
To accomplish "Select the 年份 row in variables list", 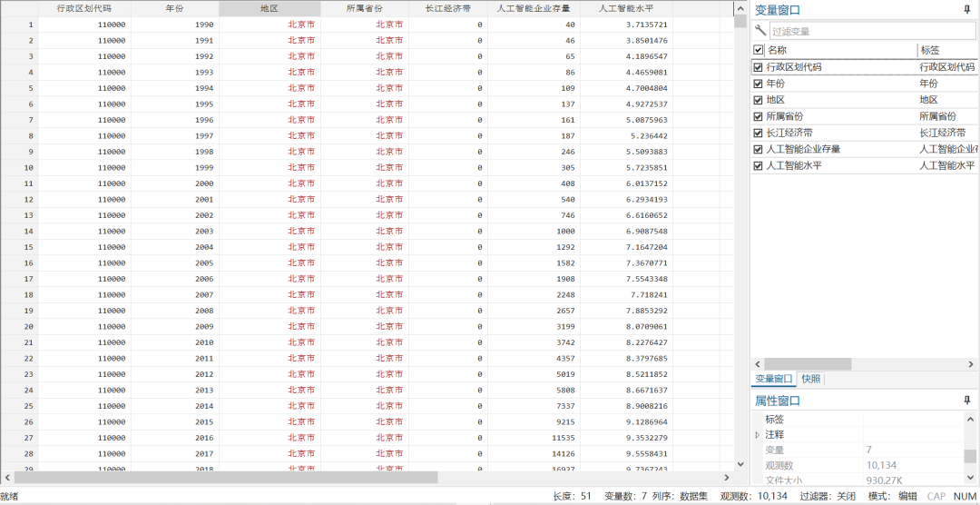I will [865, 84].
